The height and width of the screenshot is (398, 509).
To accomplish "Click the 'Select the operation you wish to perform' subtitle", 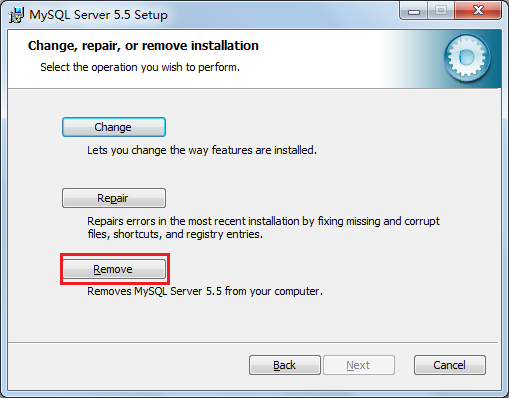I will point(140,67).
